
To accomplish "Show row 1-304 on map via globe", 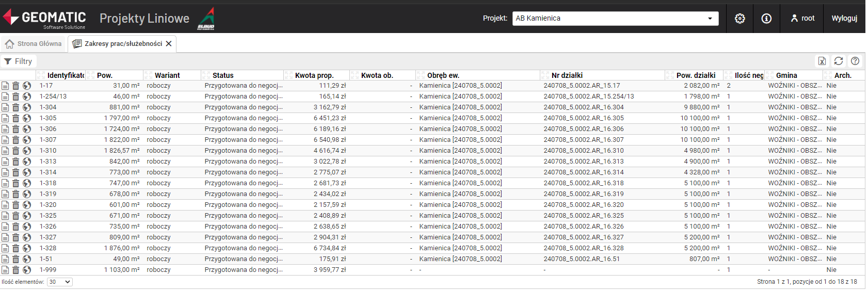I will (27, 107).
